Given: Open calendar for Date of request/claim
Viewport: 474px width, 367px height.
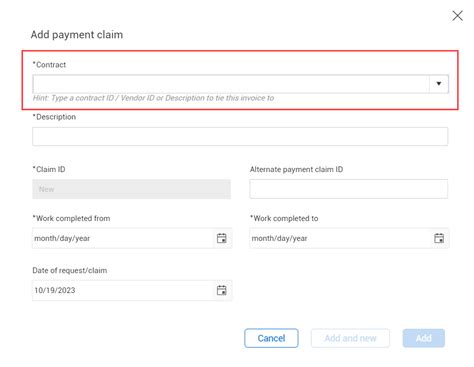Looking at the screenshot, I should pyautogui.click(x=222, y=290).
